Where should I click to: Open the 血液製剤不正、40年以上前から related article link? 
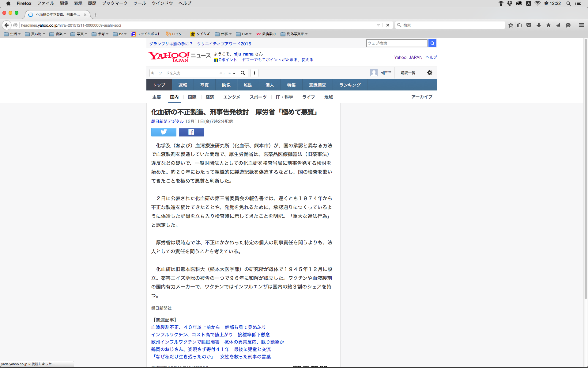(208, 327)
